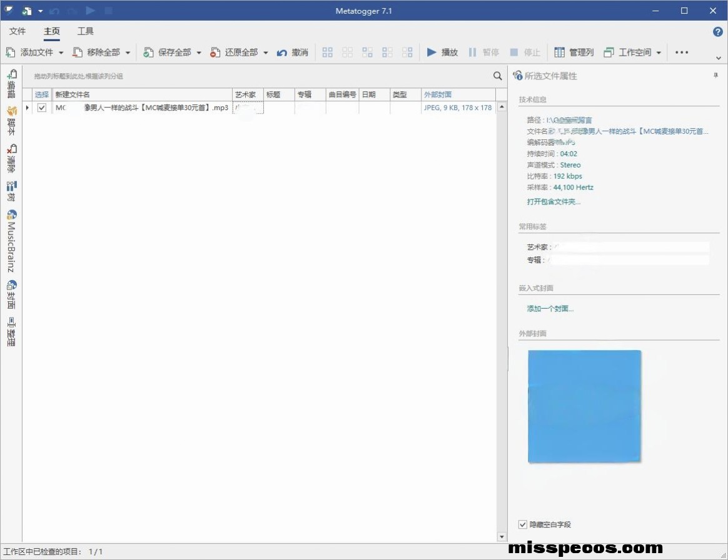The height and width of the screenshot is (560, 728).
Task: Click the fifth selection grid icon
Action: [407, 52]
